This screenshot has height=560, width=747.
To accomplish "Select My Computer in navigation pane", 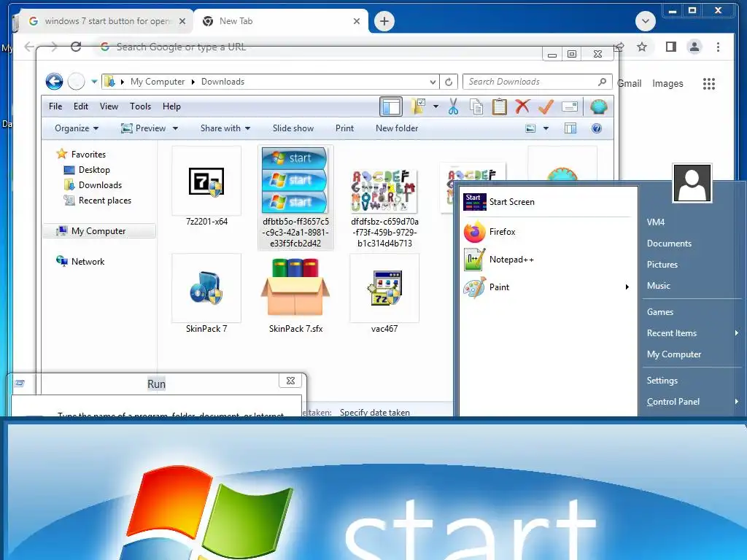I will click(x=98, y=231).
